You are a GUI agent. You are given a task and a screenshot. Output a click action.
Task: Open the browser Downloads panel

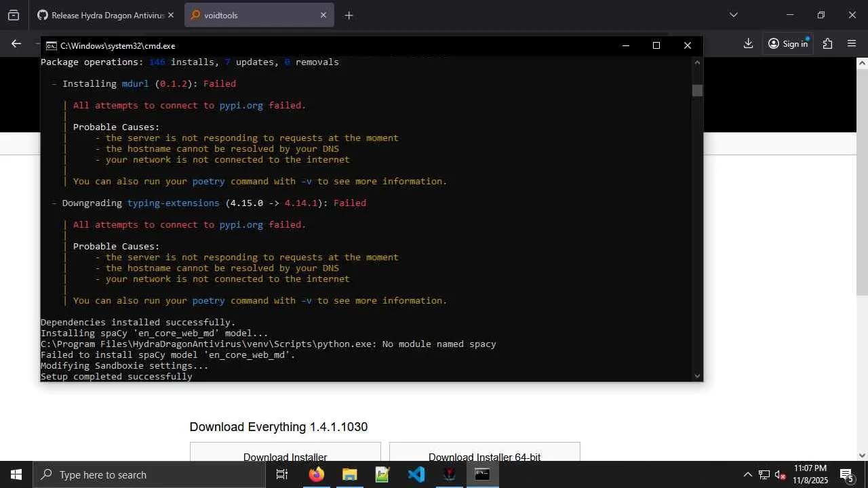click(x=748, y=43)
